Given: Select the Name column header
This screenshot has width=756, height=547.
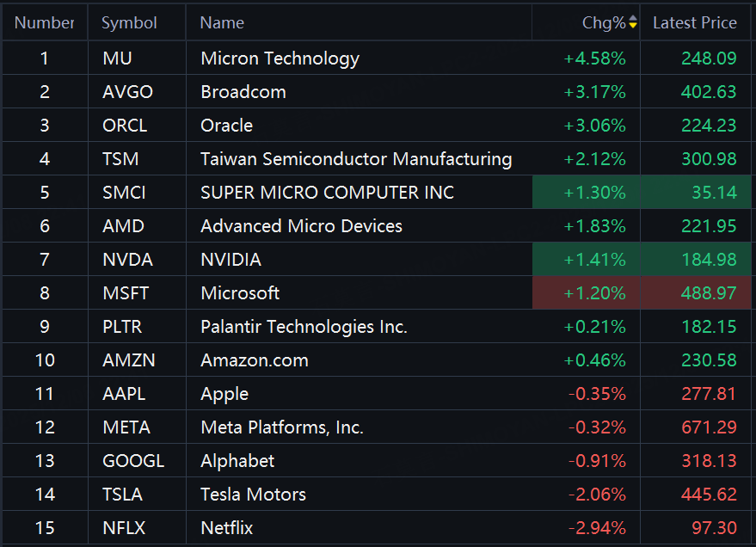Looking at the screenshot, I should [x=222, y=22].
